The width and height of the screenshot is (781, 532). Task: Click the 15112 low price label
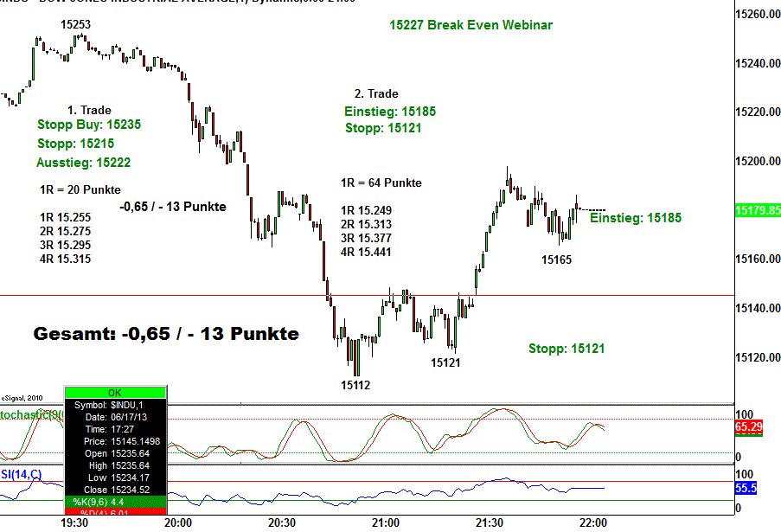(x=355, y=385)
